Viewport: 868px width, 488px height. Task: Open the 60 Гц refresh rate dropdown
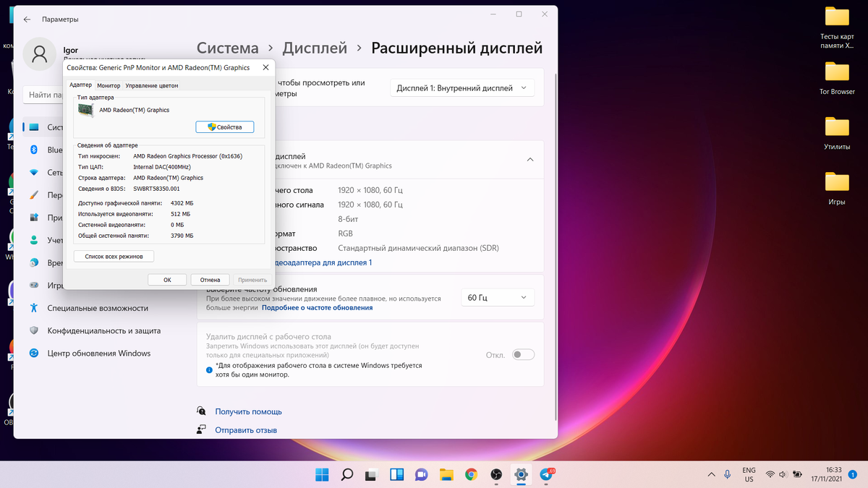pyautogui.click(x=497, y=297)
